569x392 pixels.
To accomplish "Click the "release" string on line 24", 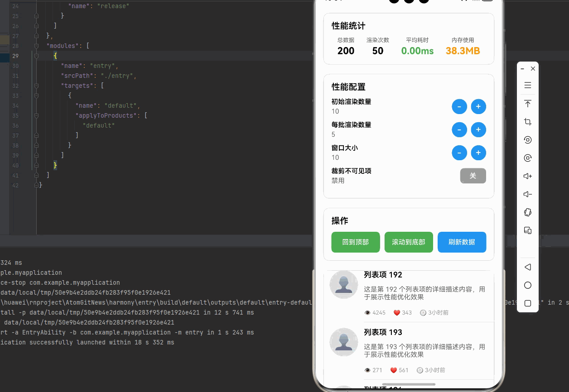I will pos(113,6).
